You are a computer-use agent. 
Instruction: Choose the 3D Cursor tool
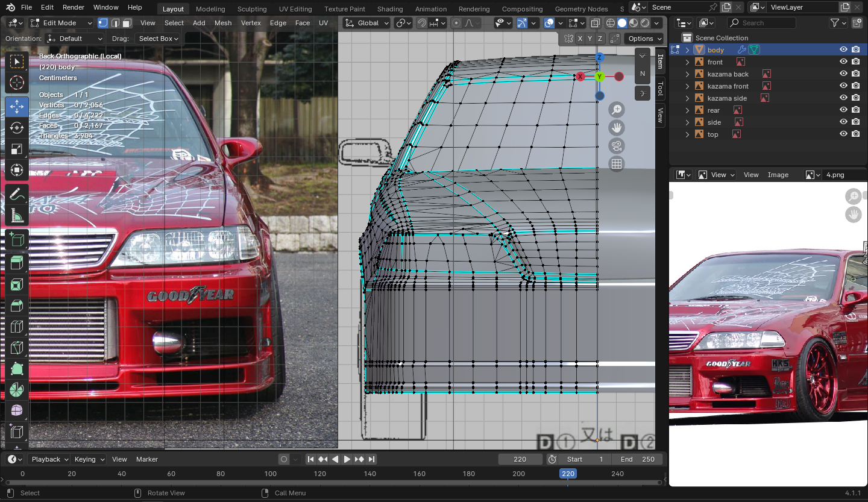(17, 83)
